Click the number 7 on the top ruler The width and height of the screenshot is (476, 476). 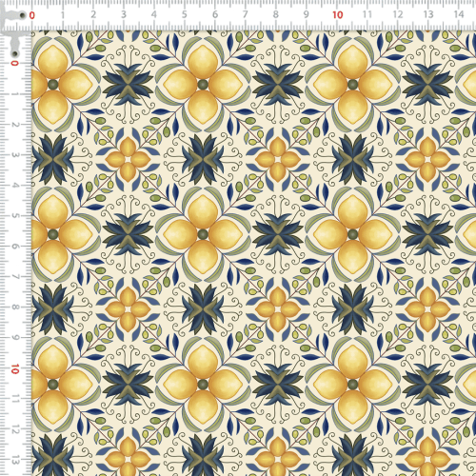[246, 14]
